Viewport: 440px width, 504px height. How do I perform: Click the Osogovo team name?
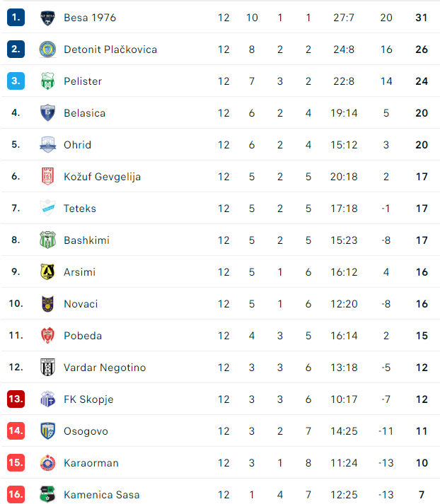point(86,431)
